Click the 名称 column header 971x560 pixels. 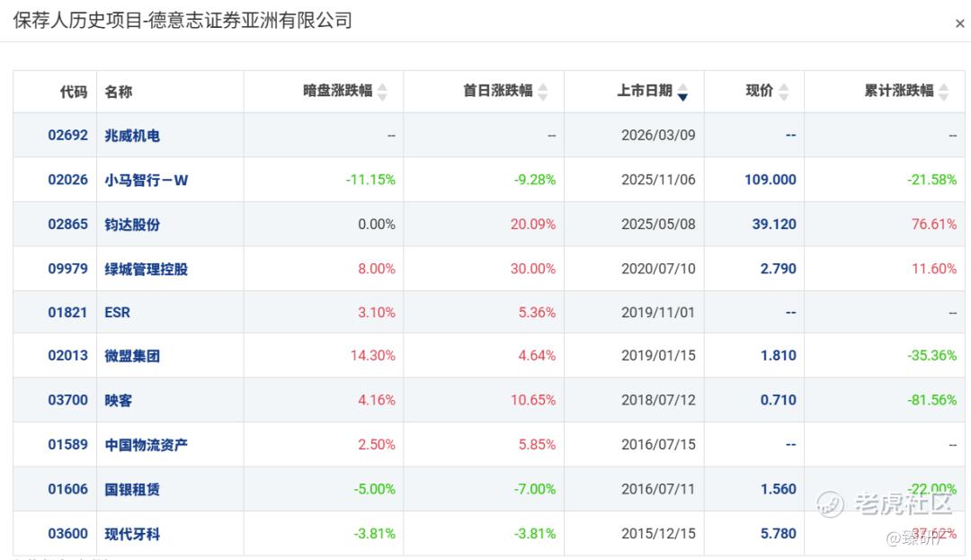119,92
